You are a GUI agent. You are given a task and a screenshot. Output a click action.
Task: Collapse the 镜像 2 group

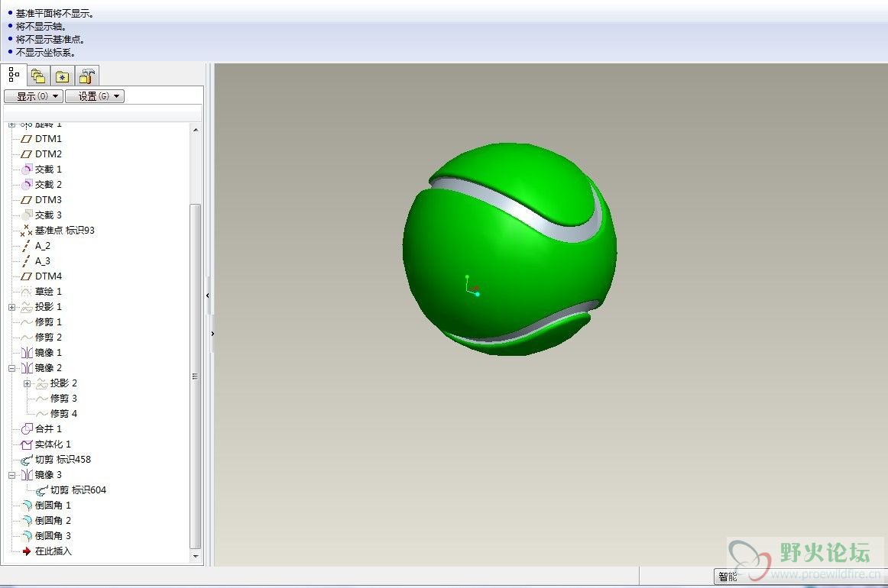(x=12, y=368)
